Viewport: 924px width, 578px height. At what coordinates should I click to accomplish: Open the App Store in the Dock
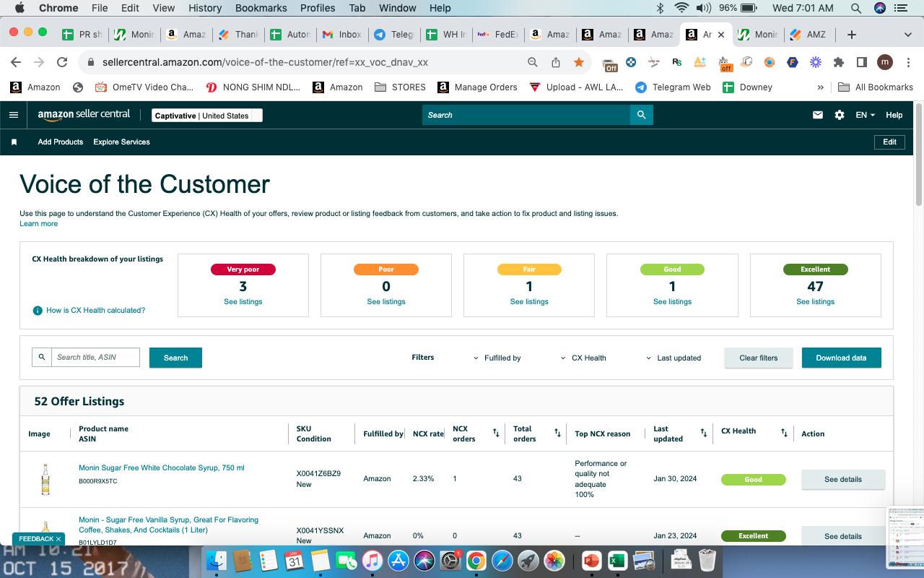pyautogui.click(x=398, y=561)
